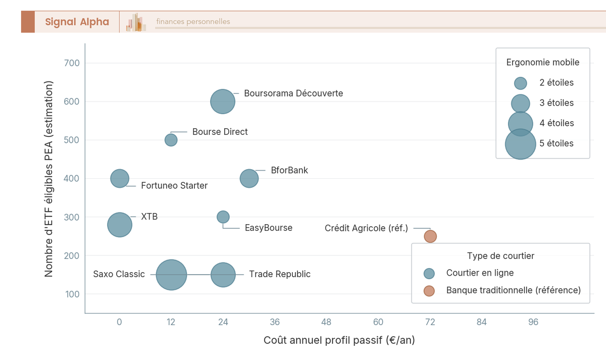Click the Signal Alpha bar chart logo icon
Image resolution: width=606 pixels, height=364 pixels.
135,22
